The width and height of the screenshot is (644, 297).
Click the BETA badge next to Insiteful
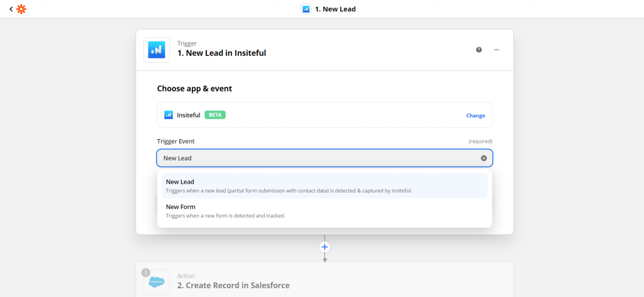(x=215, y=115)
